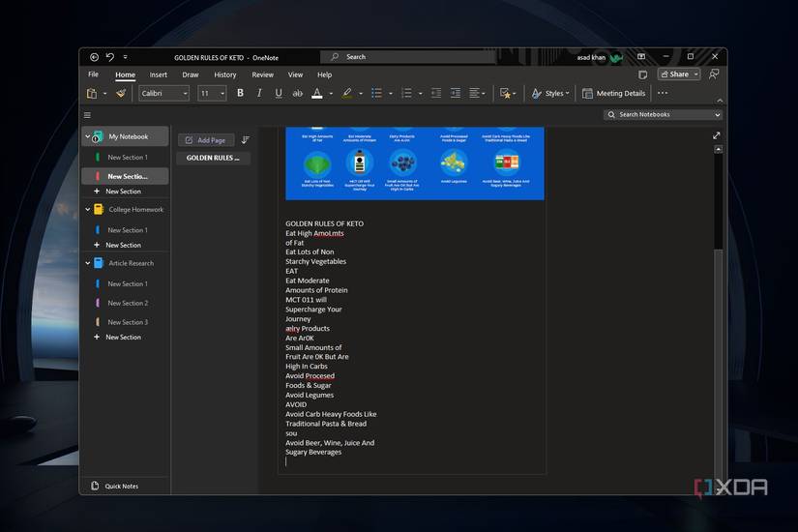Viewport: 798px width, 532px height.
Task: Toggle Underline formatting
Action: (x=279, y=93)
